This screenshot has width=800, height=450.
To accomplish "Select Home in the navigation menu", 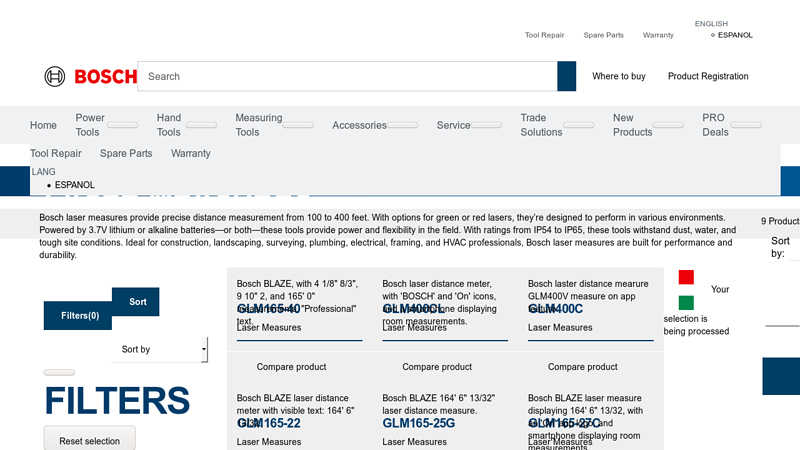I will 43,126.
